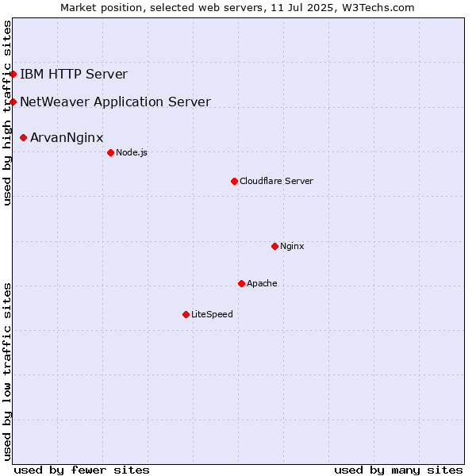This screenshot has height=476, width=476.
Task: Click the 'used by low traffic sites' axis label
Action: [x=7, y=372]
